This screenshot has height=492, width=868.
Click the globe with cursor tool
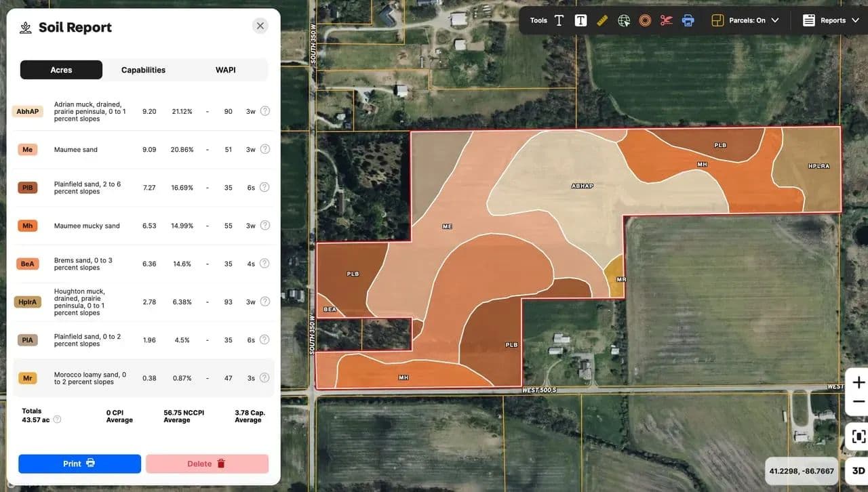[x=624, y=20]
